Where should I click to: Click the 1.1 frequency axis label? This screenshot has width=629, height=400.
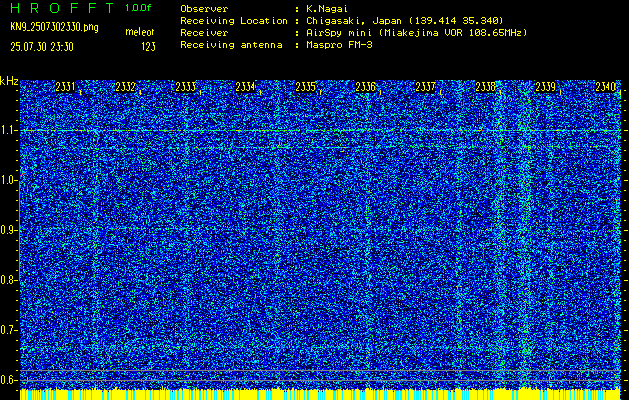[x=7, y=130]
